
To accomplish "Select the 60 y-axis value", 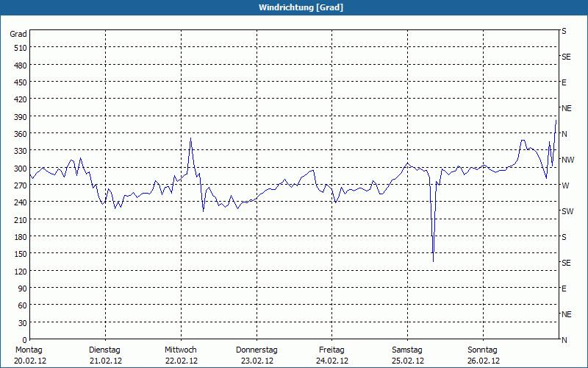I will (23, 306).
